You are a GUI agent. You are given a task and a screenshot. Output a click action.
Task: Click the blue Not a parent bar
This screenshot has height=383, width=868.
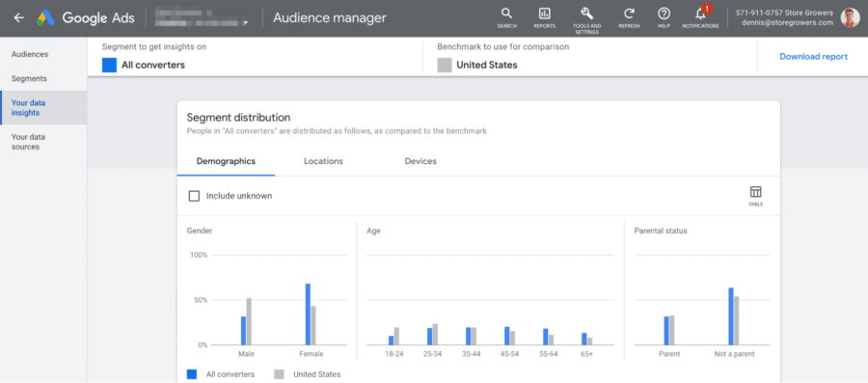pyautogui.click(x=731, y=316)
